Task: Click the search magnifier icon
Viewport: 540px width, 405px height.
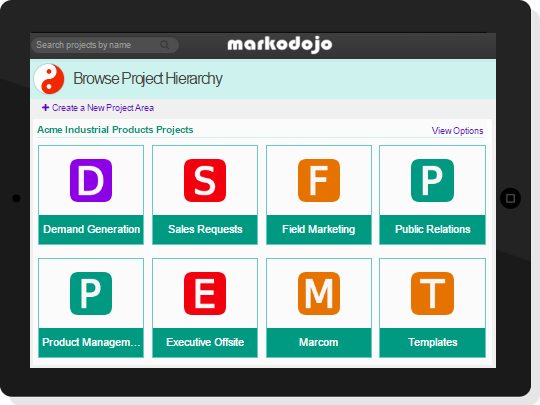Action: 165,45
